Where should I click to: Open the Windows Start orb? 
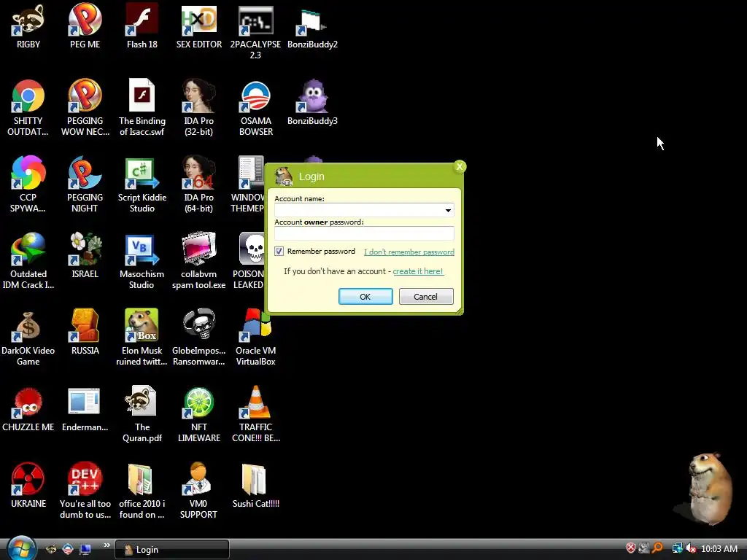(x=21, y=548)
